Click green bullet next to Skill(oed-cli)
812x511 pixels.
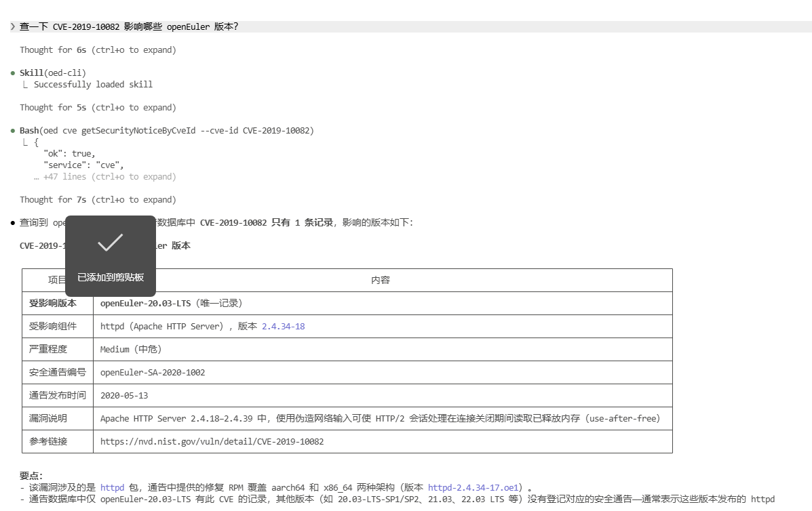pos(13,73)
